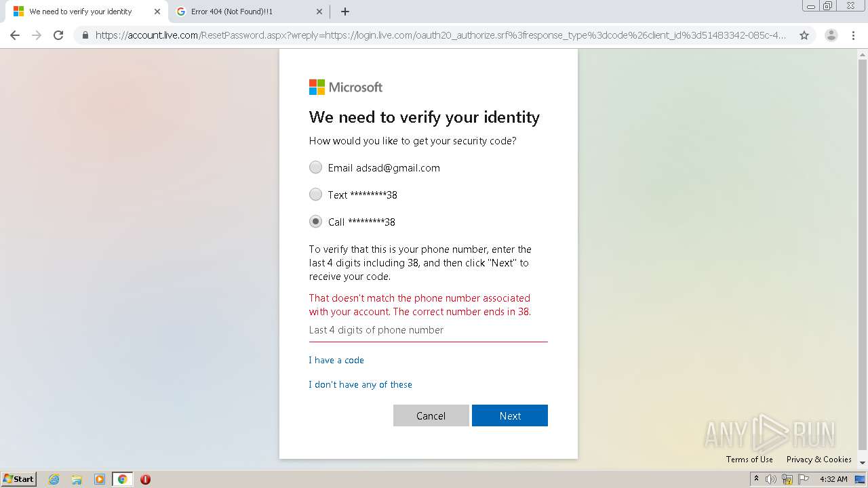Choose the Email adsad@gmail.com option

tap(374, 167)
